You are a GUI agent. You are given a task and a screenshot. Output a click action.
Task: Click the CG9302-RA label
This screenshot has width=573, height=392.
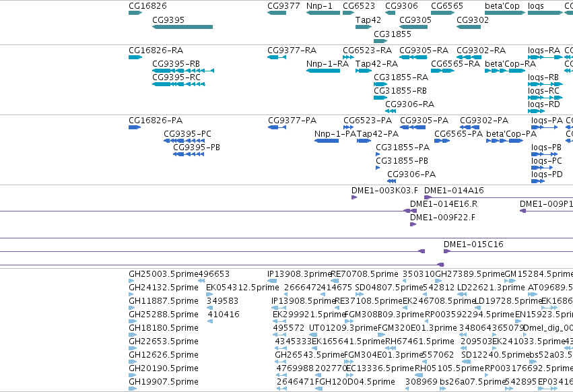pos(481,50)
